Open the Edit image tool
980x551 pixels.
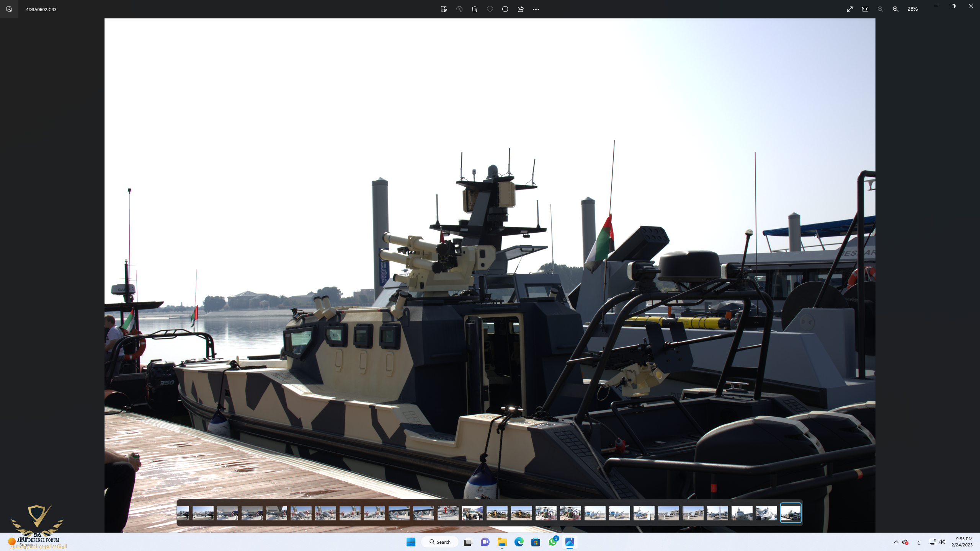pos(444,9)
